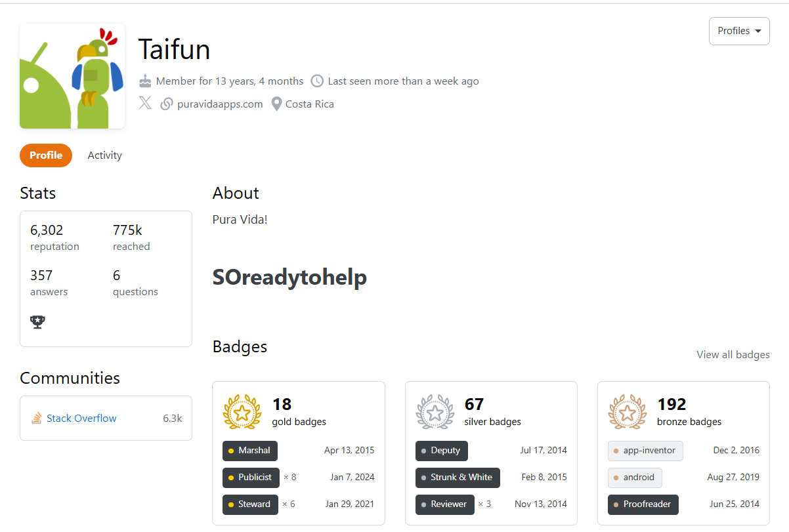Click the birthday cake member icon
The image size is (789, 532).
tap(145, 81)
